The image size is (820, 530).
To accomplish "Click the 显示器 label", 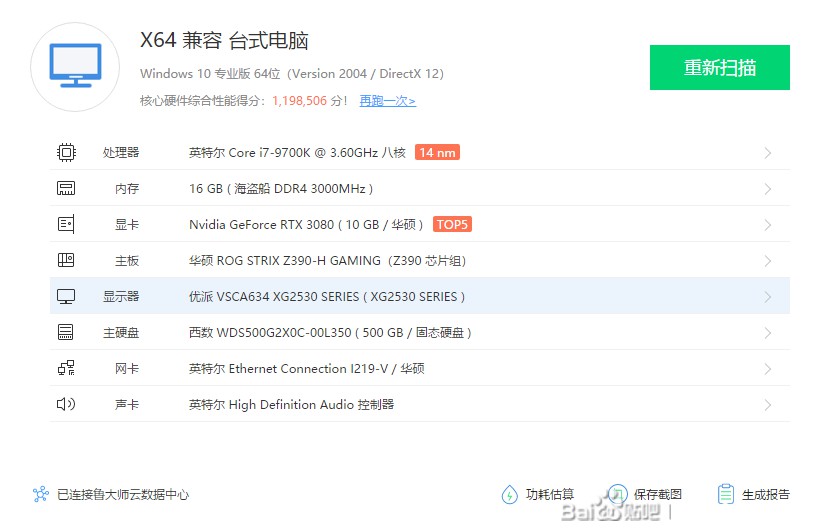I will (121, 297).
